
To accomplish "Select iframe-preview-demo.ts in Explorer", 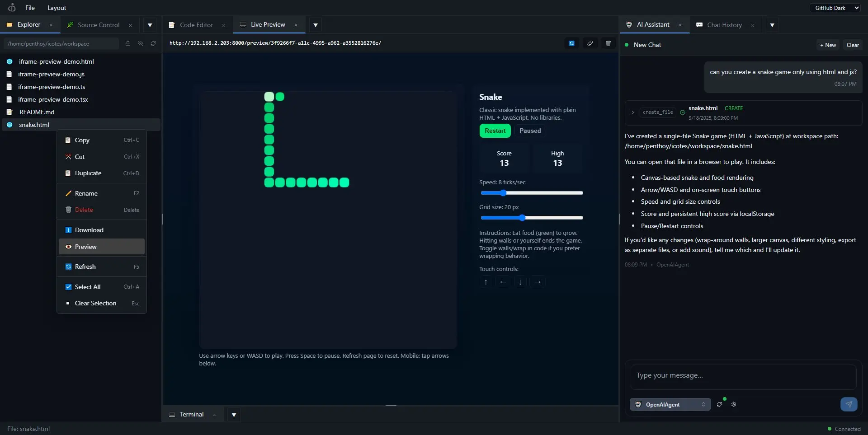I will point(81,87).
